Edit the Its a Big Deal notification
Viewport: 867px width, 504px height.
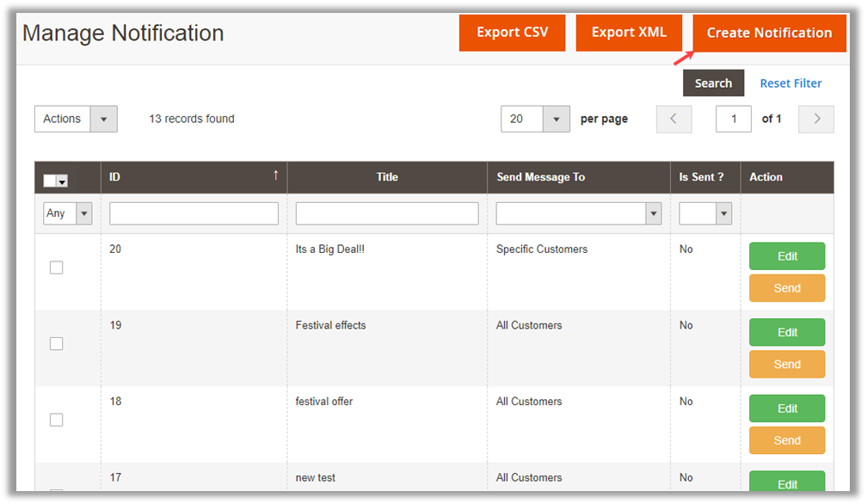(x=786, y=256)
